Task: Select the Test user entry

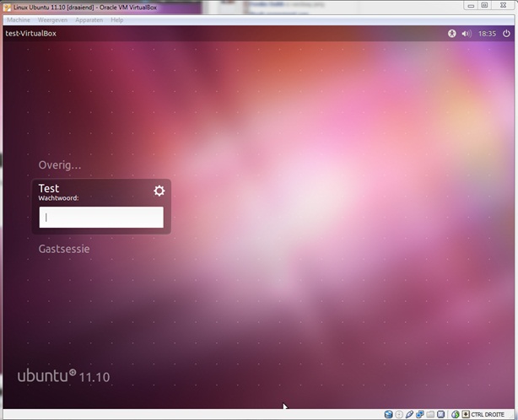Action: [x=49, y=188]
